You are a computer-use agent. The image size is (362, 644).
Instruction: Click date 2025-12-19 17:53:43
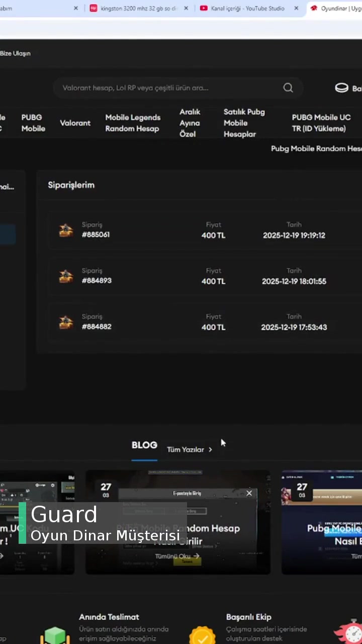tap(294, 327)
